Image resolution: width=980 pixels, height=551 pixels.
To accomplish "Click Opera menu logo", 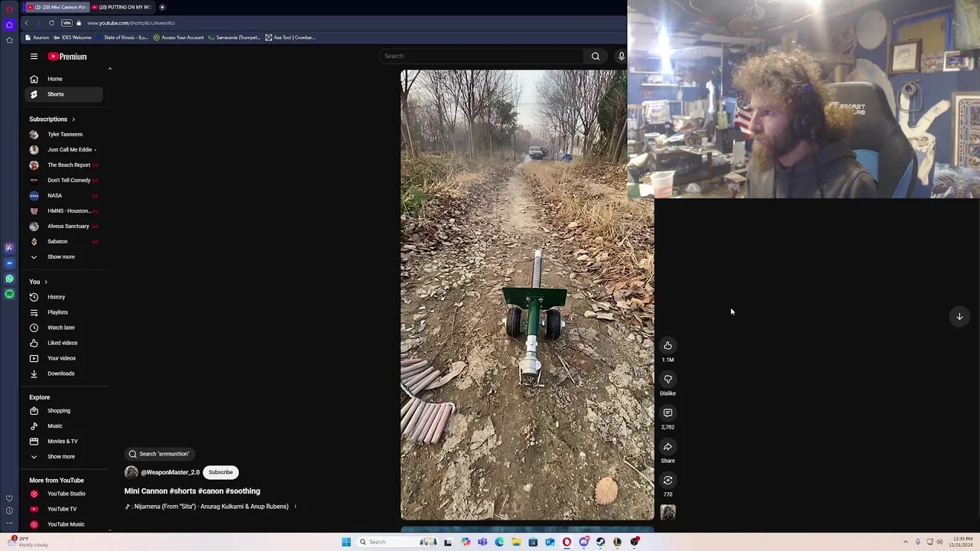I will click(9, 9).
